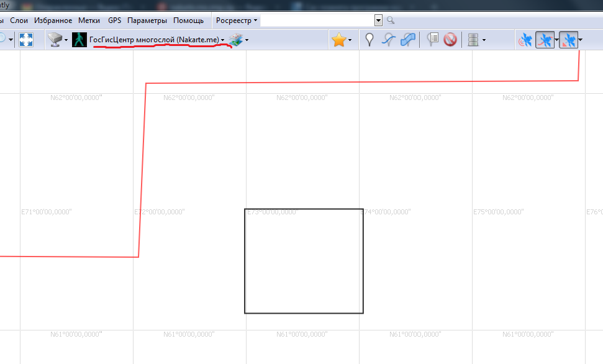
Task: Select the add path tool
Action: tap(389, 40)
